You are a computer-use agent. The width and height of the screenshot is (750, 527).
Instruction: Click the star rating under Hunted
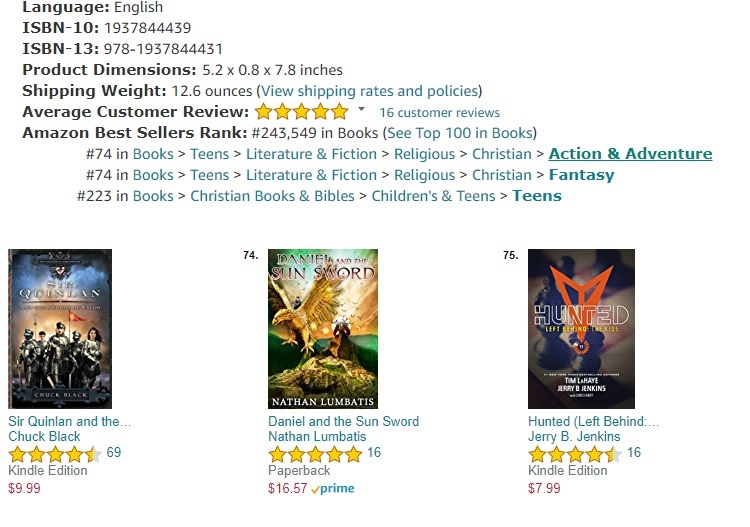pyautogui.click(x=574, y=454)
